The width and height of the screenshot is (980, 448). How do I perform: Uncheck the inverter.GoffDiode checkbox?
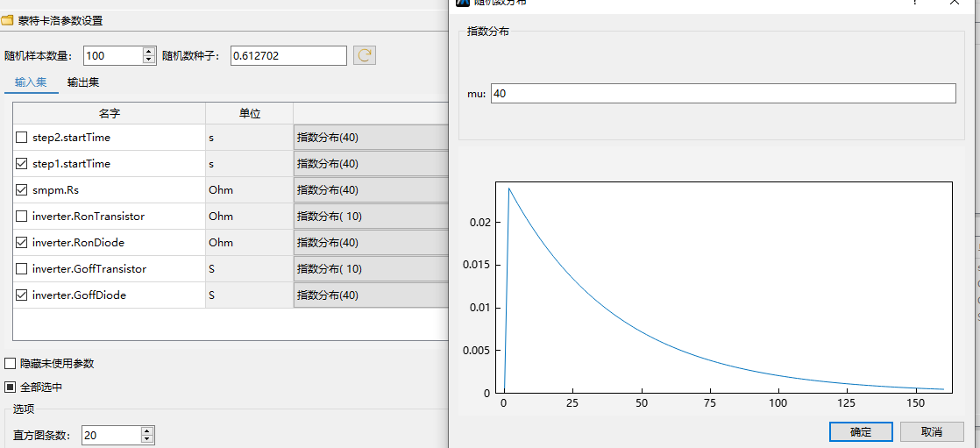(21, 295)
